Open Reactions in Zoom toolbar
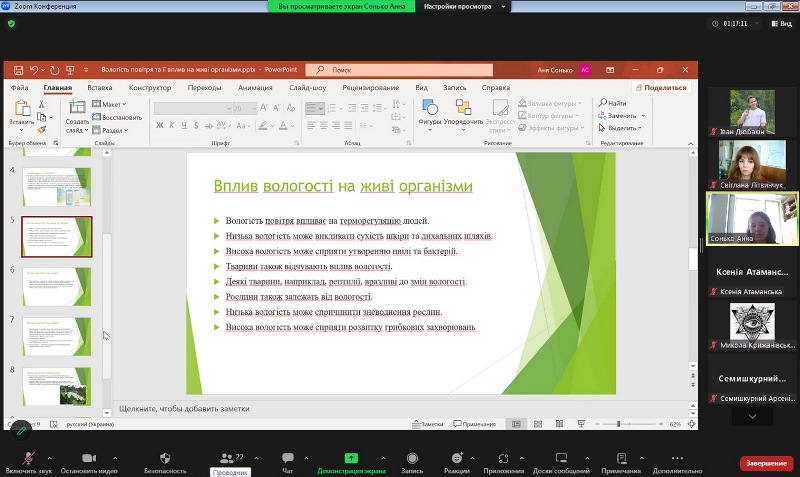This screenshot has height=477, width=800. 457,457
